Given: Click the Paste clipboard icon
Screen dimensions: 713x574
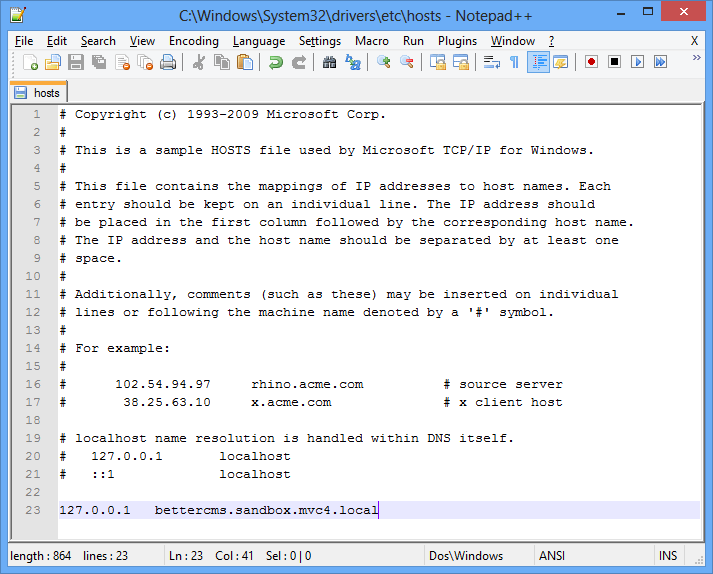Looking at the screenshot, I should [245, 62].
